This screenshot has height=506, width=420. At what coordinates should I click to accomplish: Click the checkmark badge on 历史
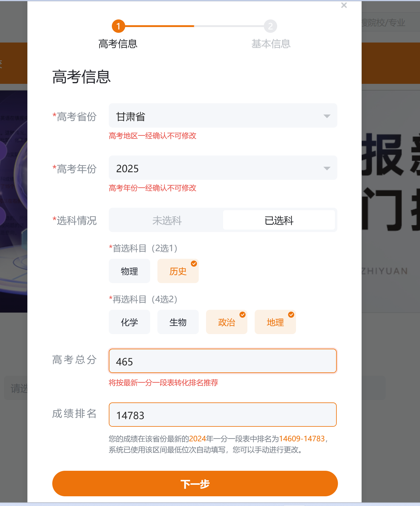194,264
